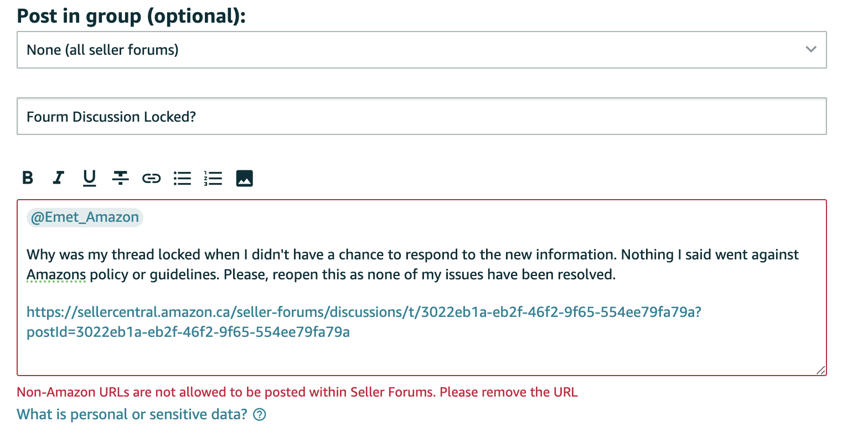
Task: Toggle bold formatting in the editor toolbar
Action: pyautogui.click(x=28, y=178)
